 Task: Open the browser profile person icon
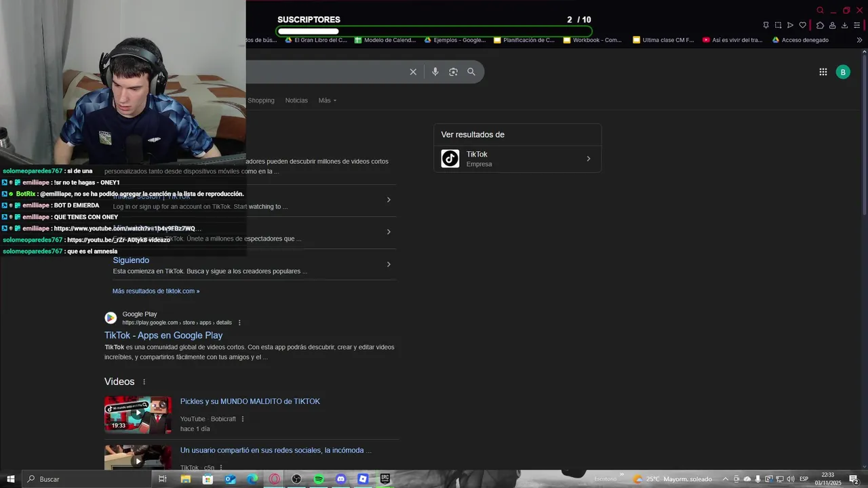click(x=832, y=25)
